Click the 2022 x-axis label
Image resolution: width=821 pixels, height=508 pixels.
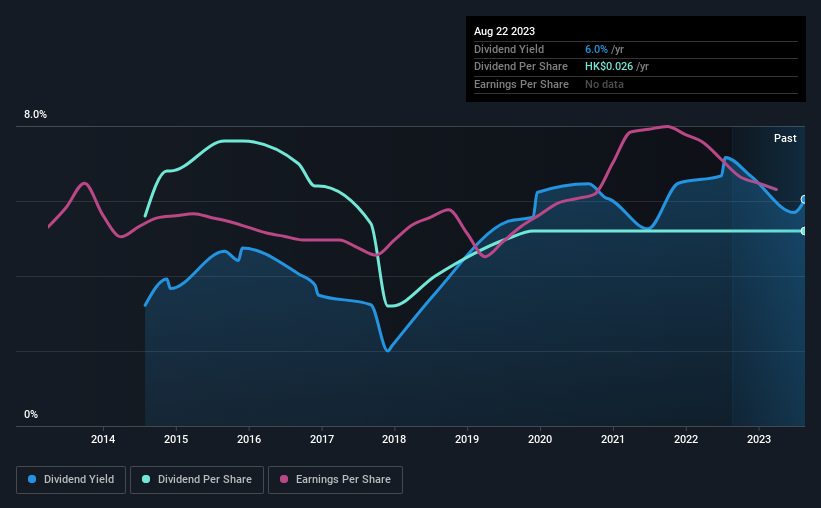(x=686, y=439)
